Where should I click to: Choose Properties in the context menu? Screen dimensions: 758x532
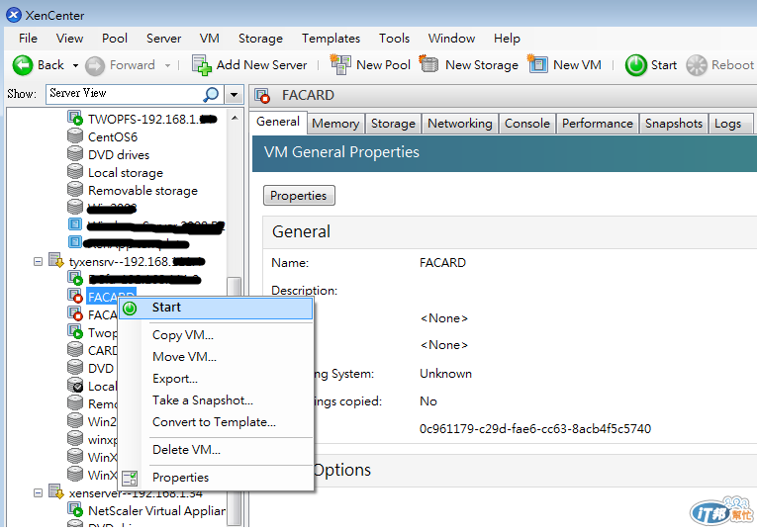(216, 478)
